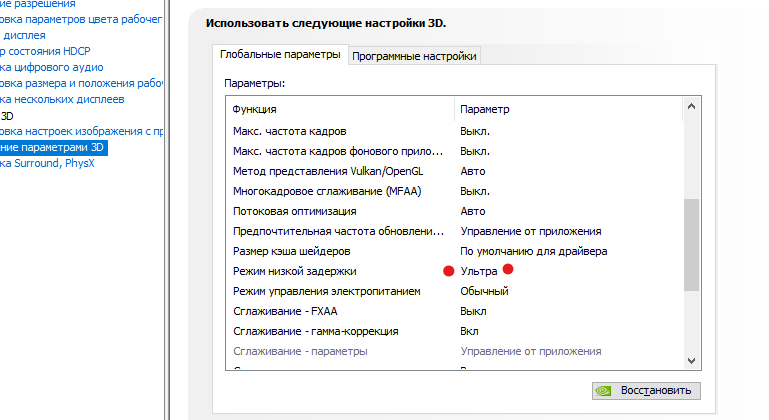Click the greyed Сглаживание - параметры row
This screenshot has height=420, width=769.
[x=454, y=352]
